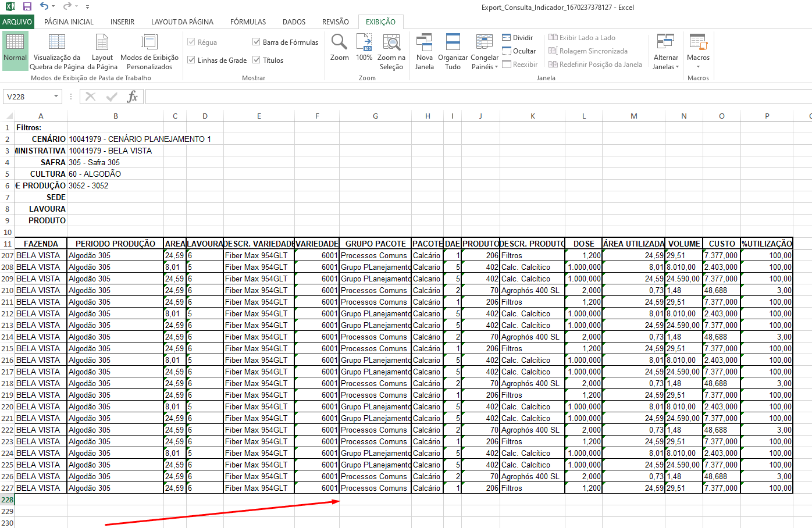Switch to DADOS tab

click(x=294, y=22)
